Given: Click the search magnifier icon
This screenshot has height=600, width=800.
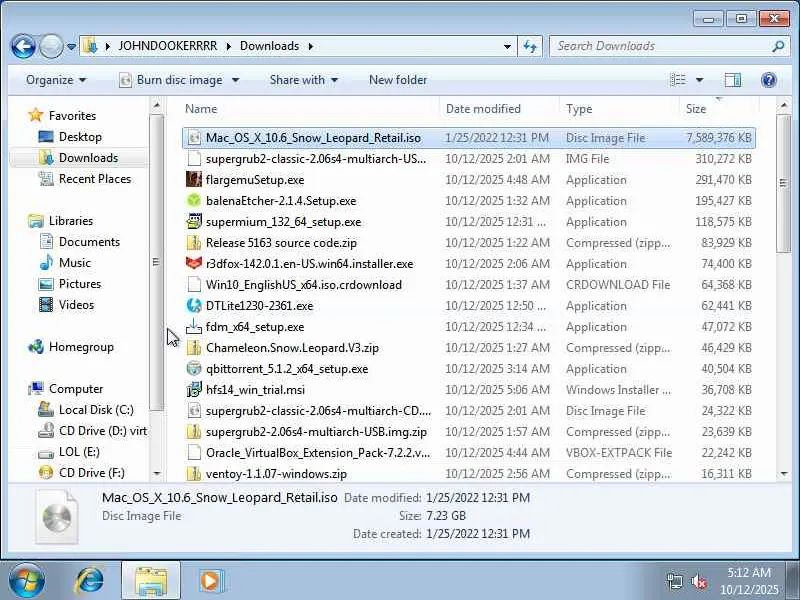Looking at the screenshot, I should 778,46.
